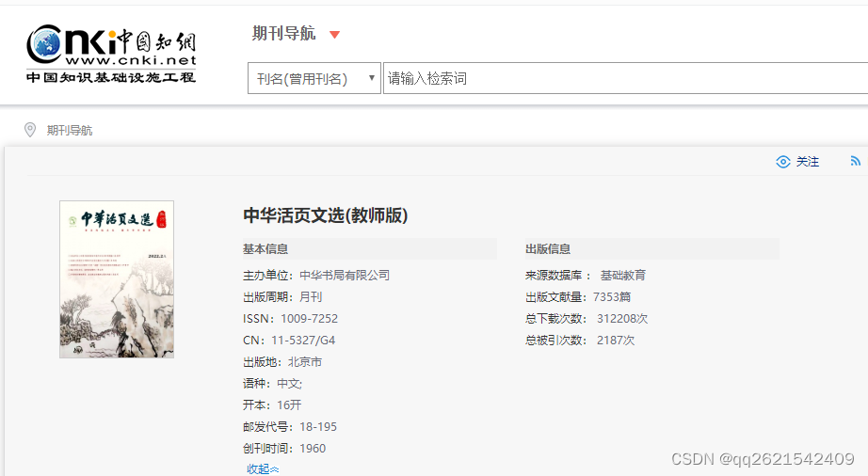
Task: Click 来源数据库 value 基础教育
Action: point(623,276)
